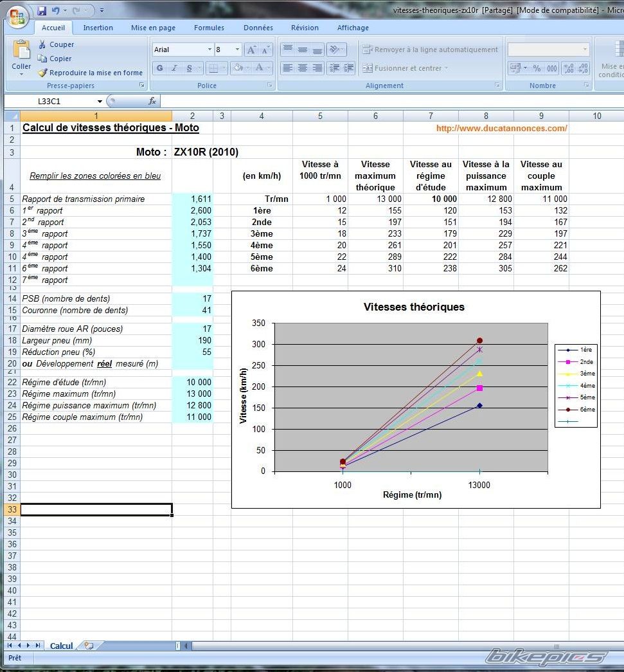Open the Office button menu
624x672 pixels.
[17, 17]
